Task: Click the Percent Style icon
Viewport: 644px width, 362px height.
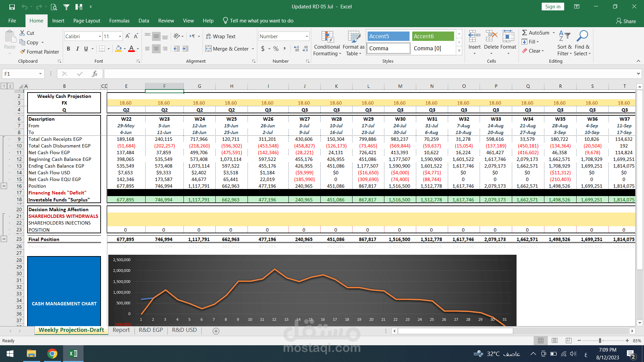Action: (x=276, y=49)
